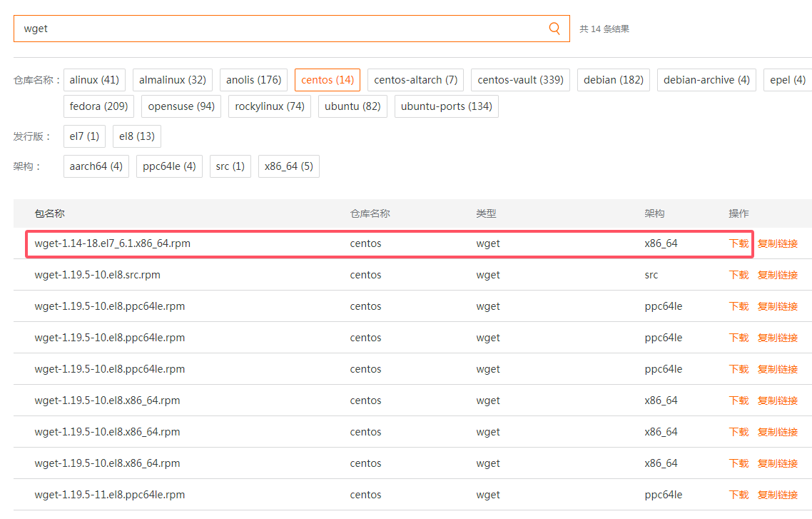Copy link for wget-1.19.5-10.el8.src.rpm
This screenshot has width=812, height=519.
pyautogui.click(x=778, y=275)
